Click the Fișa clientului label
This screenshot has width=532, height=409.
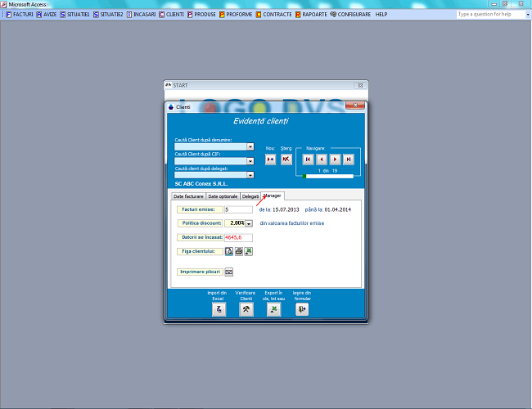(x=200, y=251)
